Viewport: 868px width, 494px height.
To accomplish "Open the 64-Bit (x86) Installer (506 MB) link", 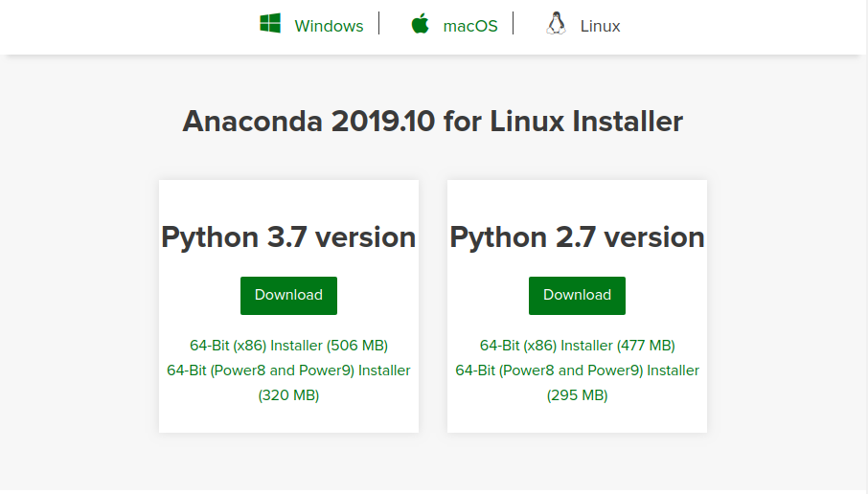I will [x=288, y=346].
